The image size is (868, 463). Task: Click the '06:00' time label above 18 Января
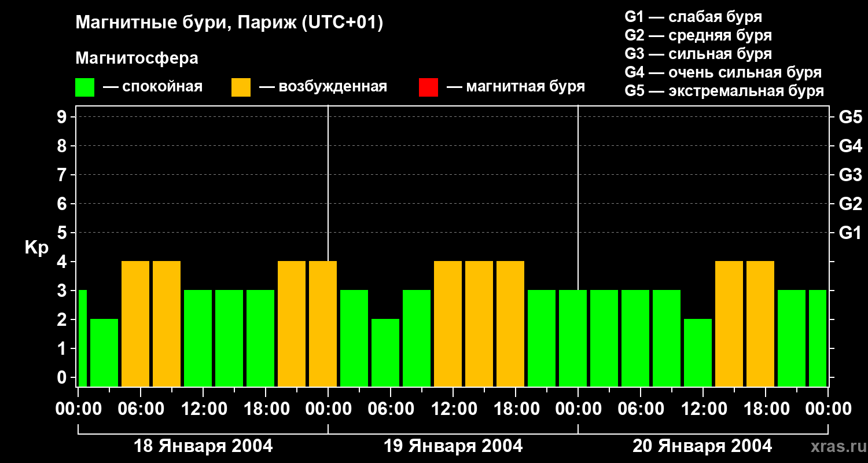point(141,409)
